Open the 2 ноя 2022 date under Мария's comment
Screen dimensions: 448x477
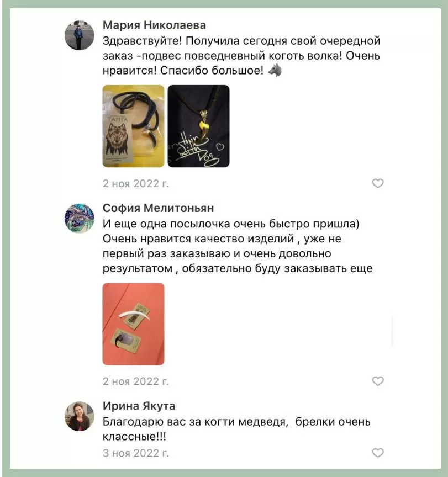click(135, 183)
